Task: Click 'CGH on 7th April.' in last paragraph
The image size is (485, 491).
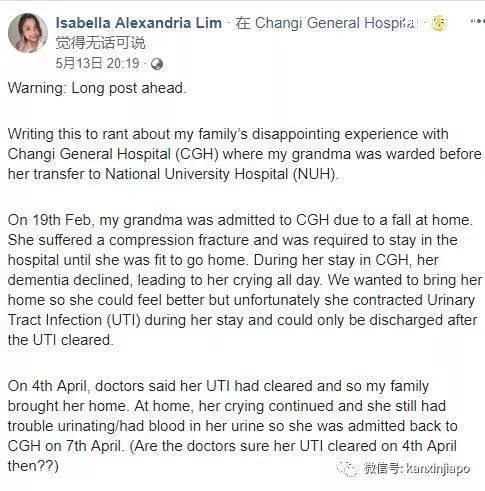Action: click(66, 446)
